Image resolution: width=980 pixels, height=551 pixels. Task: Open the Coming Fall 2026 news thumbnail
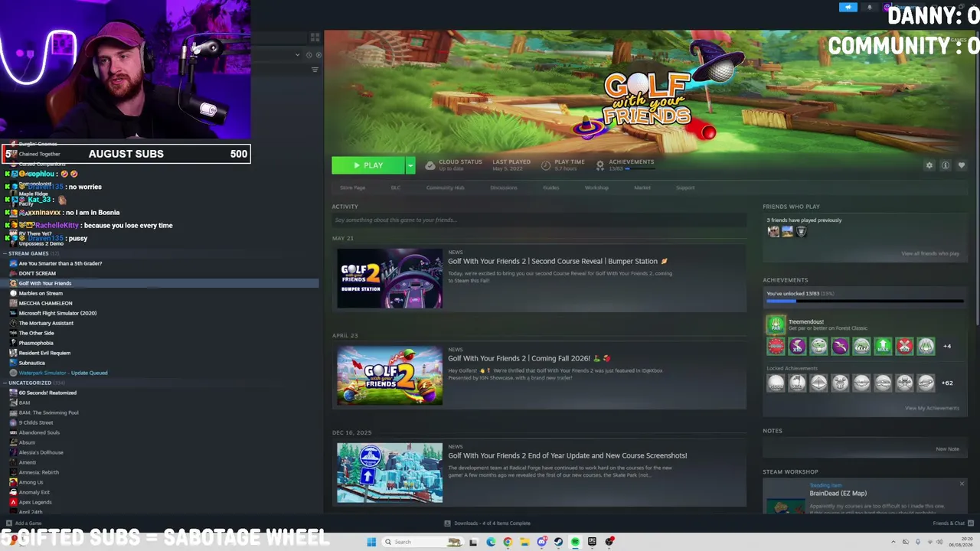pos(390,376)
